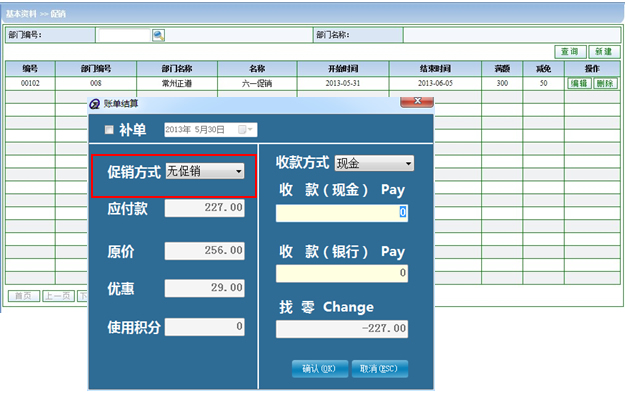Select the 减免 column header

(543, 69)
